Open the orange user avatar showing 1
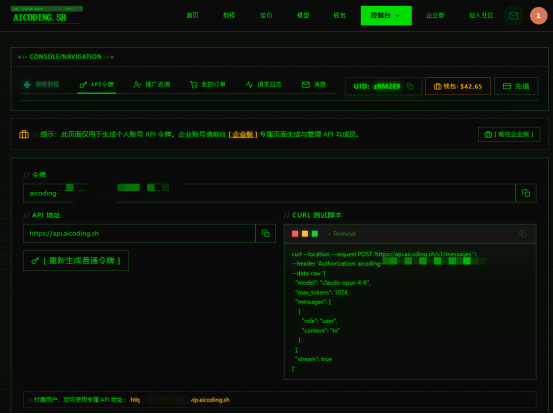 [x=538, y=16]
